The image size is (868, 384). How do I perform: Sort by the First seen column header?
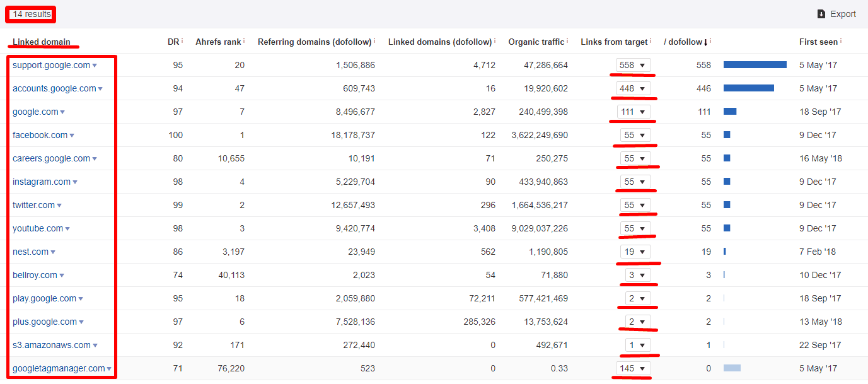[x=818, y=42]
